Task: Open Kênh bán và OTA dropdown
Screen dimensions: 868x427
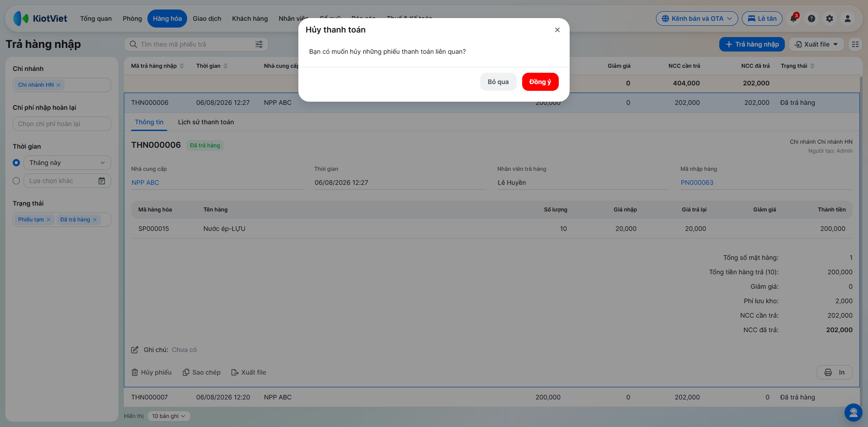Action: (697, 19)
